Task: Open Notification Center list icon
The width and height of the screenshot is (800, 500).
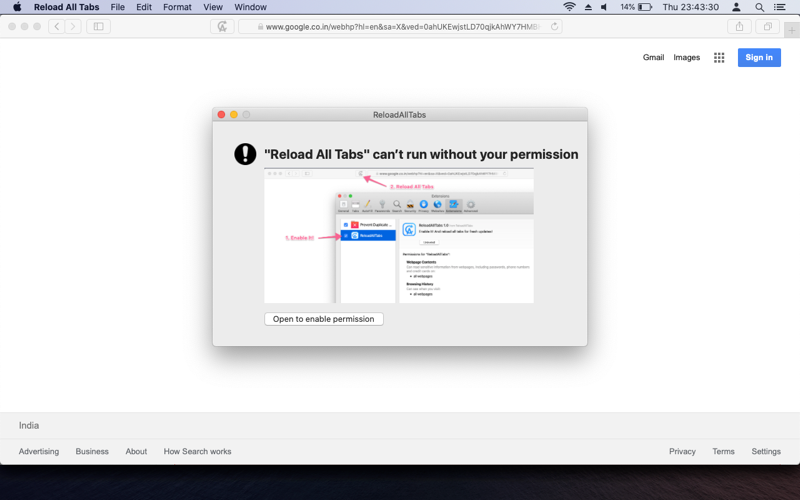Action: (x=780, y=7)
